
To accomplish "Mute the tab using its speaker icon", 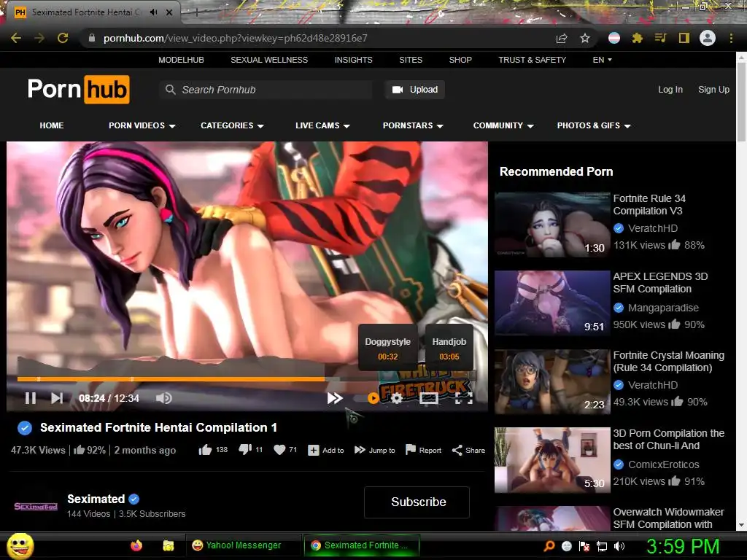I will click(153, 12).
